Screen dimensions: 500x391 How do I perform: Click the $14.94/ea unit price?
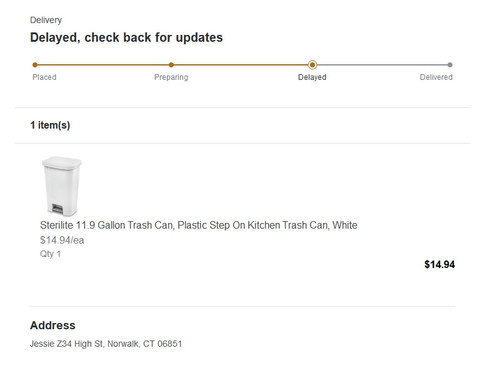coord(62,240)
